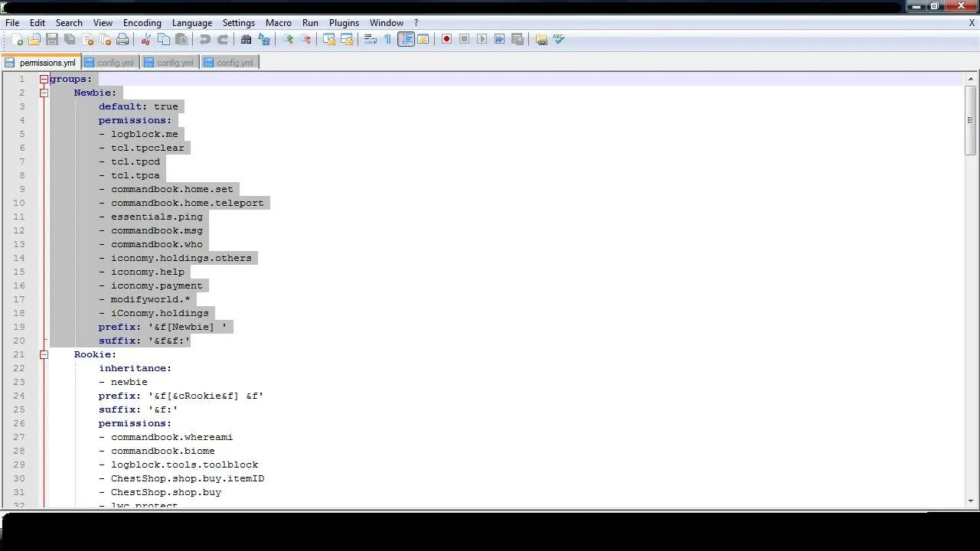Click the spell-check ABC toolbar icon
980x551 pixels.
559,39
